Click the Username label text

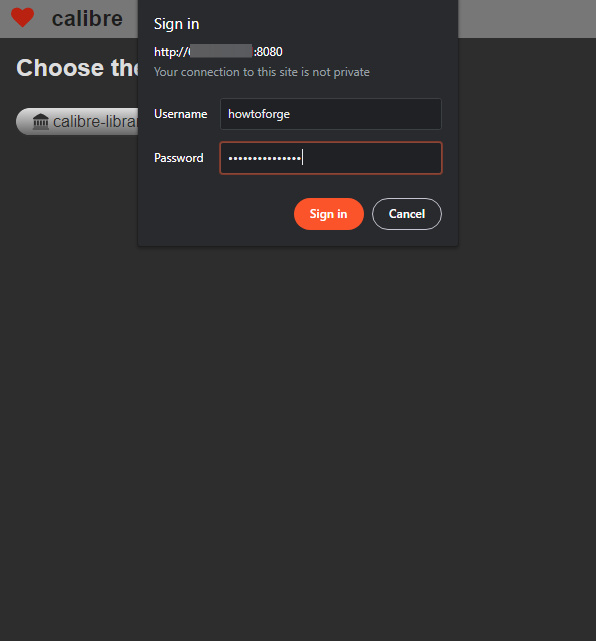click(181, 114)
